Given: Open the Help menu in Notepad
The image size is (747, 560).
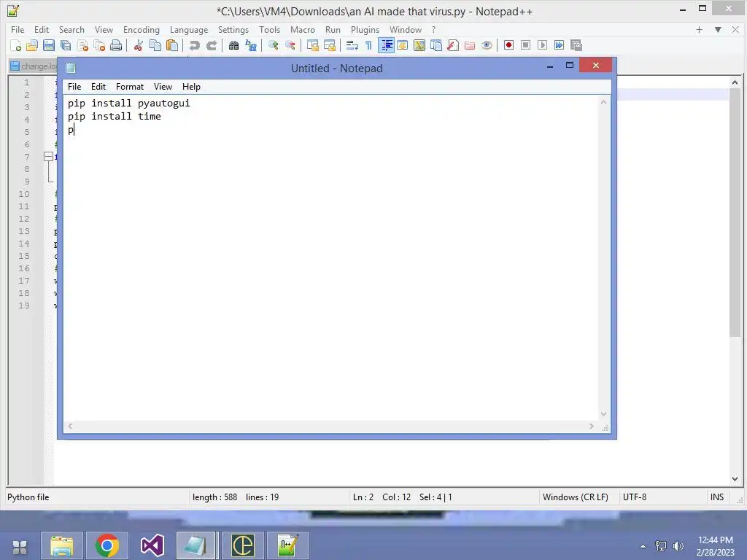Looking at the screenshot, I should tap(191, 87).
